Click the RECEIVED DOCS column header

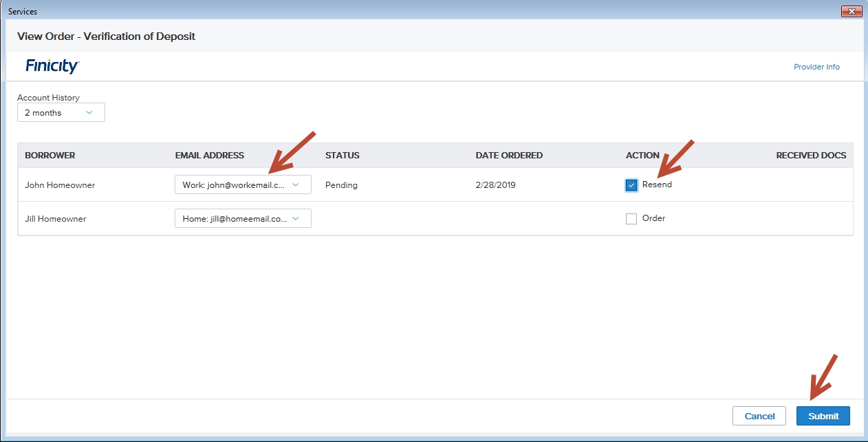811,156
